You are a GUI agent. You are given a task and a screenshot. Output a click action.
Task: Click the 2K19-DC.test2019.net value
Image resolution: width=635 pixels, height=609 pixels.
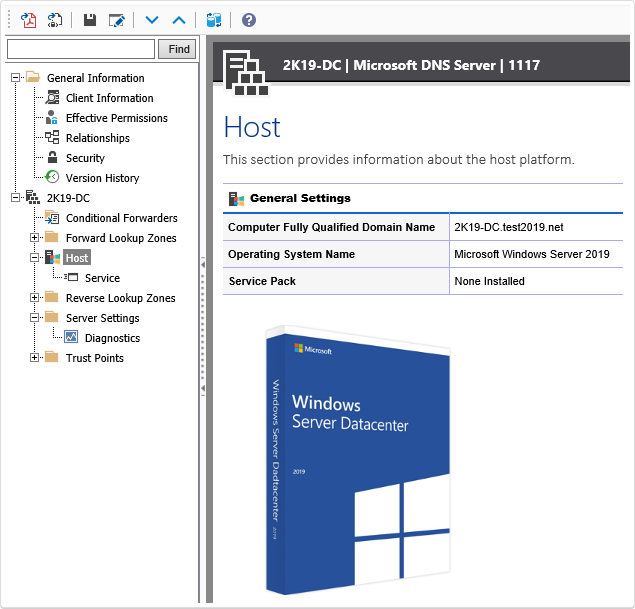[x=509, y=227]
